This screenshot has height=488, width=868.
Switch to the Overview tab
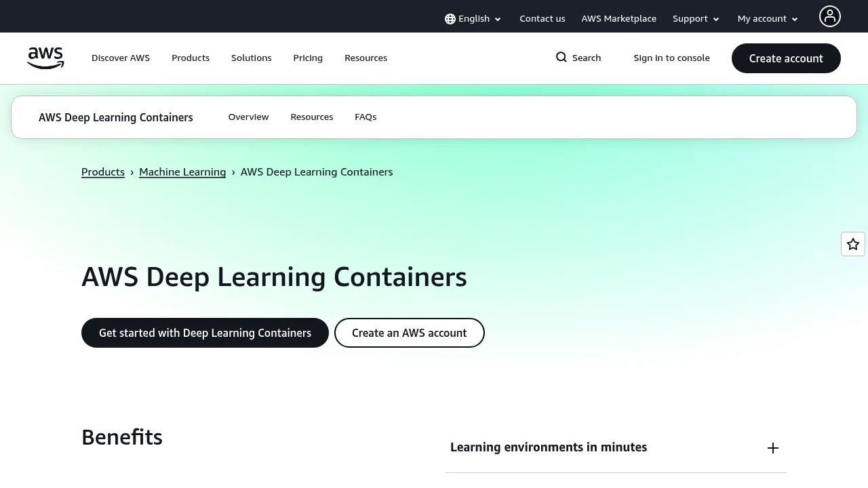249,117
